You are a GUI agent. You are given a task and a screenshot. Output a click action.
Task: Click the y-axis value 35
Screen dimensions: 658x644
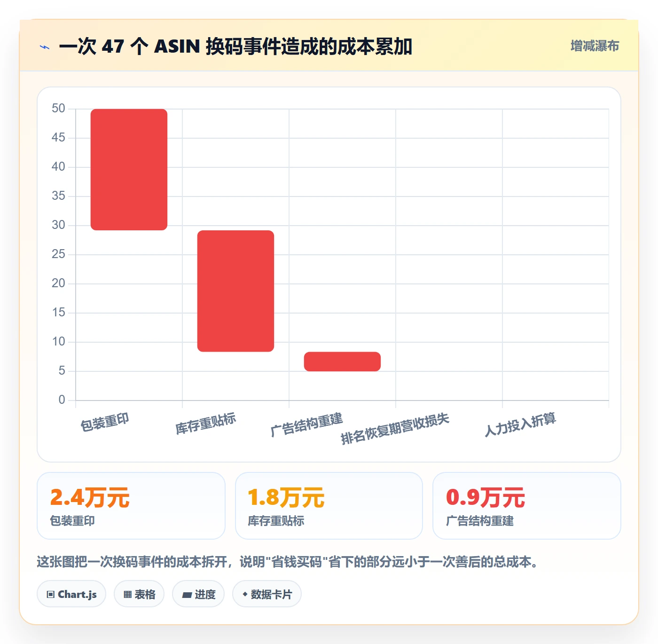[x=58, y=196]
